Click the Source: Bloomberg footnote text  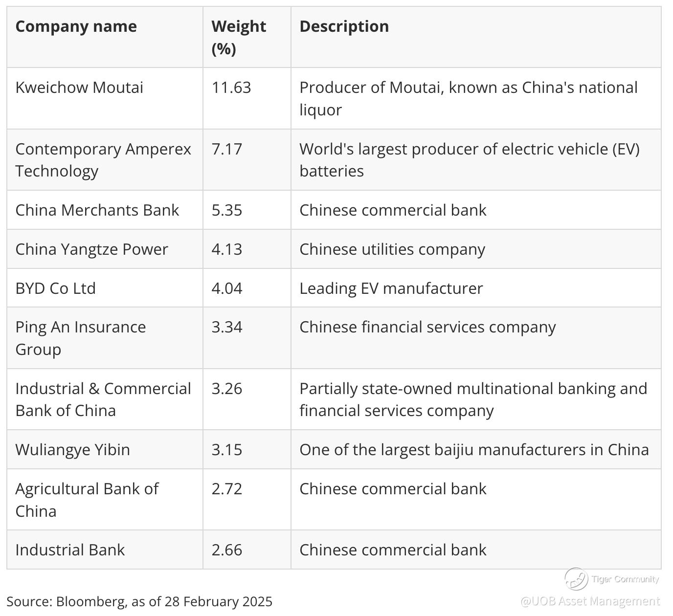coord(139,601)
